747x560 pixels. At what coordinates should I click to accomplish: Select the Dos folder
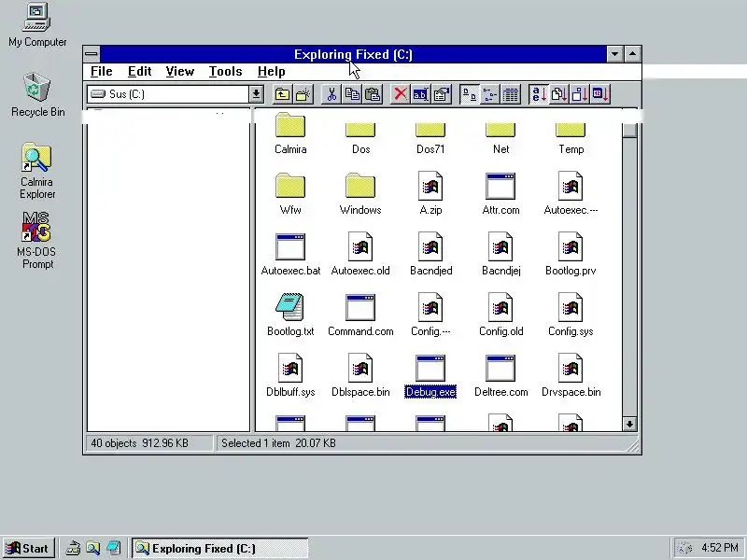click(360, 138)
